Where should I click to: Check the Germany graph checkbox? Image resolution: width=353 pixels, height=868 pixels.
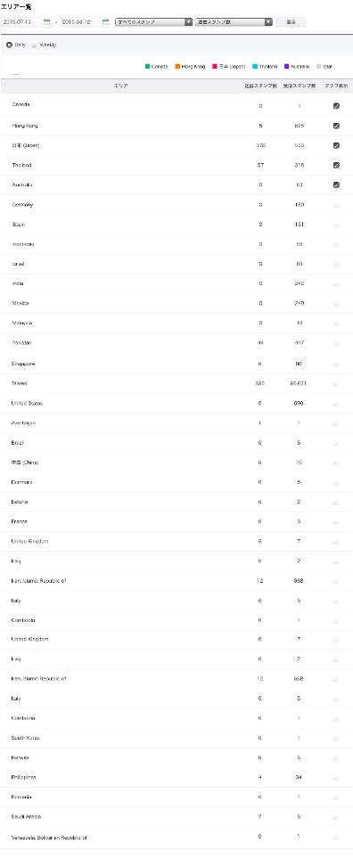tap(336, 205)
